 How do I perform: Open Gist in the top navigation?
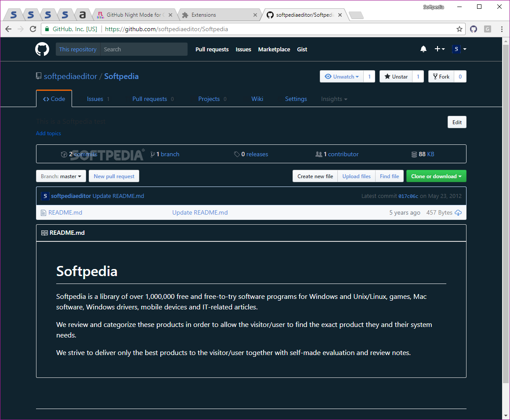(x=302, y=50)
